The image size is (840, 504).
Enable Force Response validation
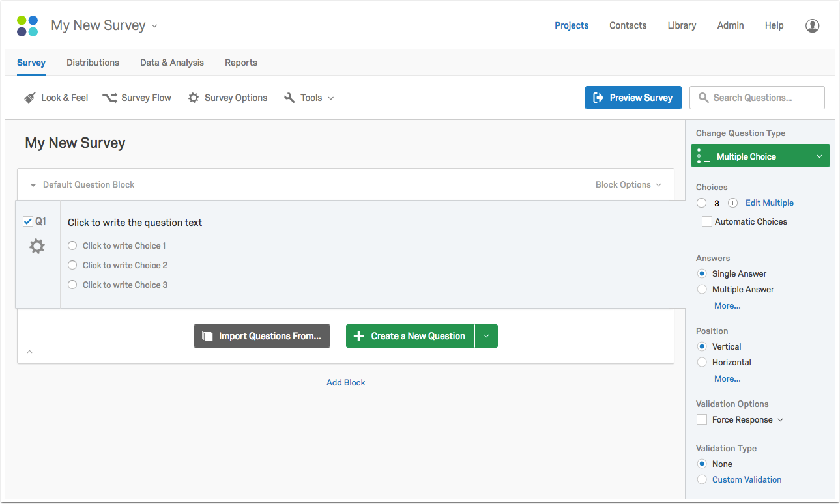702,419
